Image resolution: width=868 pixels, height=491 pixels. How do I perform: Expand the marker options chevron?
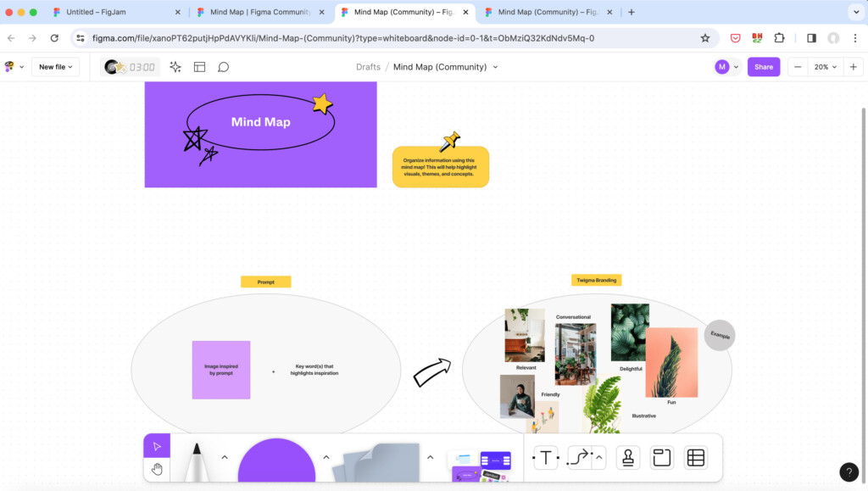(x=225, y=458)
